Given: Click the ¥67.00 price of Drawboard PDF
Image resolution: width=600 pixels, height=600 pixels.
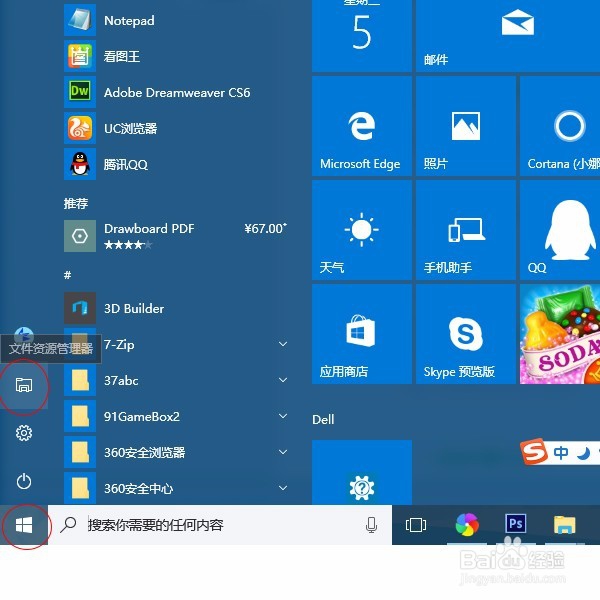Looking at the screenshot, I should coord(266,228).
